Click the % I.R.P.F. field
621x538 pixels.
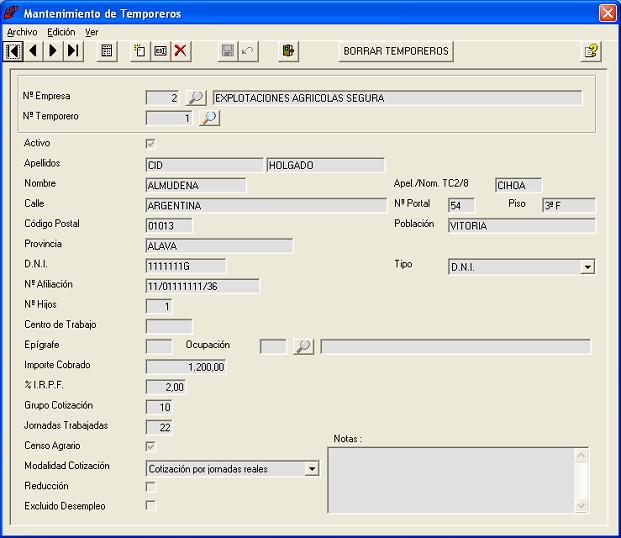click(x=166, y=387)
